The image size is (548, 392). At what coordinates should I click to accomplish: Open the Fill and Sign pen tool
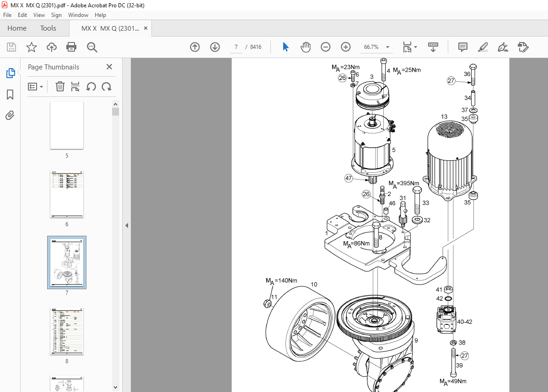pos(503,47)
